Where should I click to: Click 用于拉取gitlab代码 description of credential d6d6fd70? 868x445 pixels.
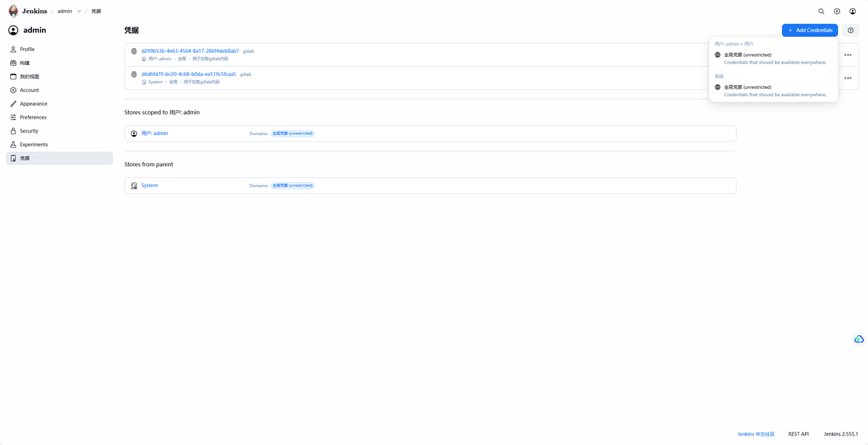(201, 82)
